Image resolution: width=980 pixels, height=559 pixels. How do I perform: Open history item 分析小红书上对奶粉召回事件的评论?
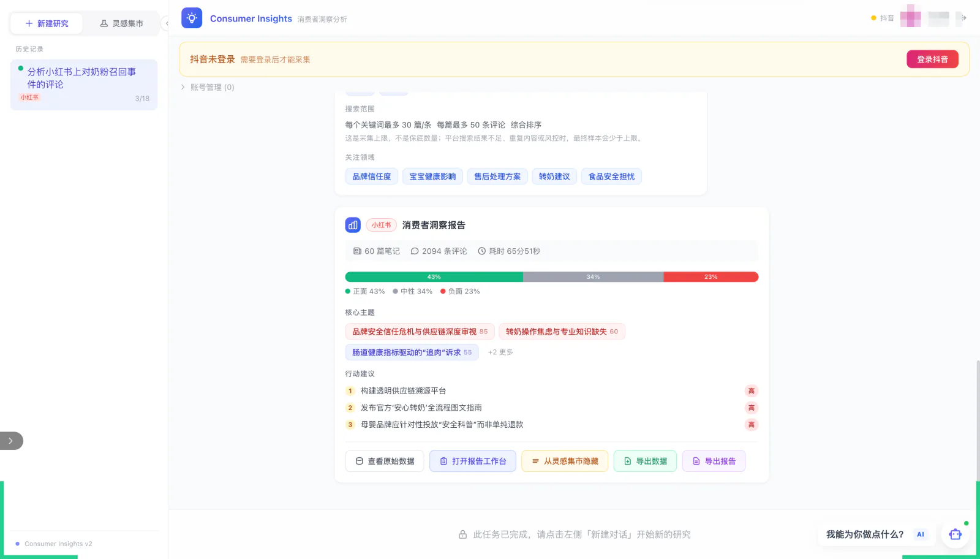click(84, 85)
